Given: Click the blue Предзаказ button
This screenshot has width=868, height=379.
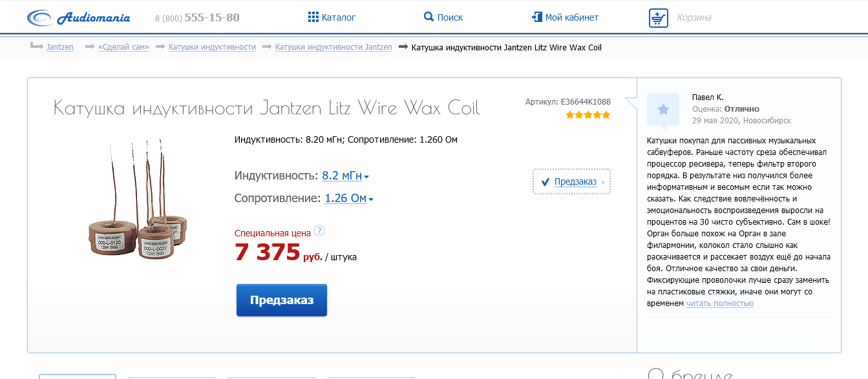Looking at the screenshot, I should point(282,300).
